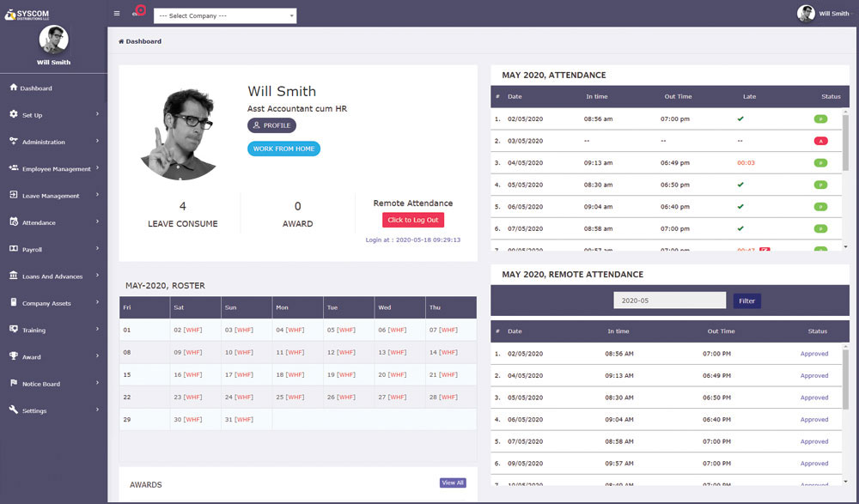Click the hamburger menu icon in top bar
This screenshot has height=504, width=859.
click(117, 14)
